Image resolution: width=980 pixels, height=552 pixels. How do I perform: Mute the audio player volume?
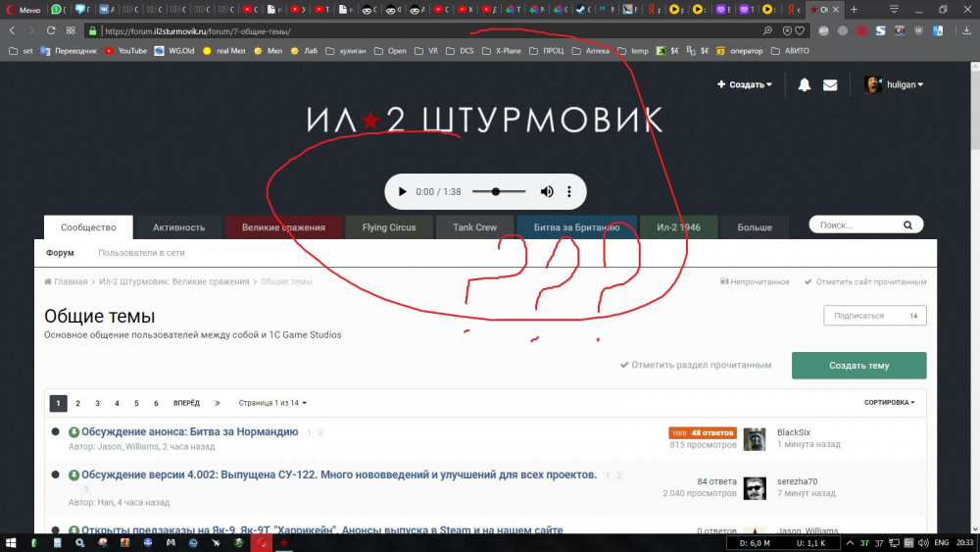547,192
